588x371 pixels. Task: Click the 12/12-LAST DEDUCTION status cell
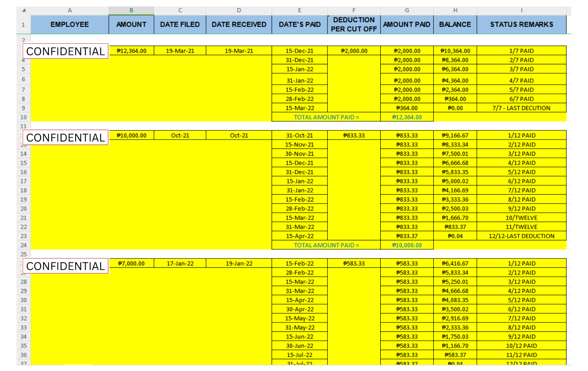point(521,236)
